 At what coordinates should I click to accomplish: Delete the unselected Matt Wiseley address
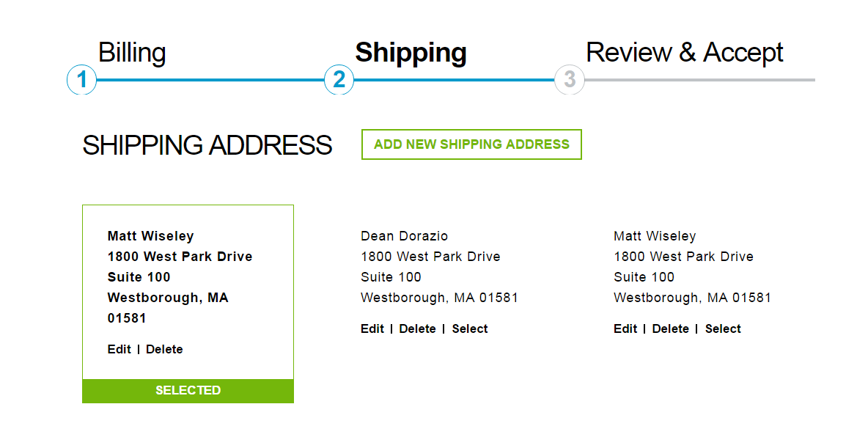coord(670,329)
